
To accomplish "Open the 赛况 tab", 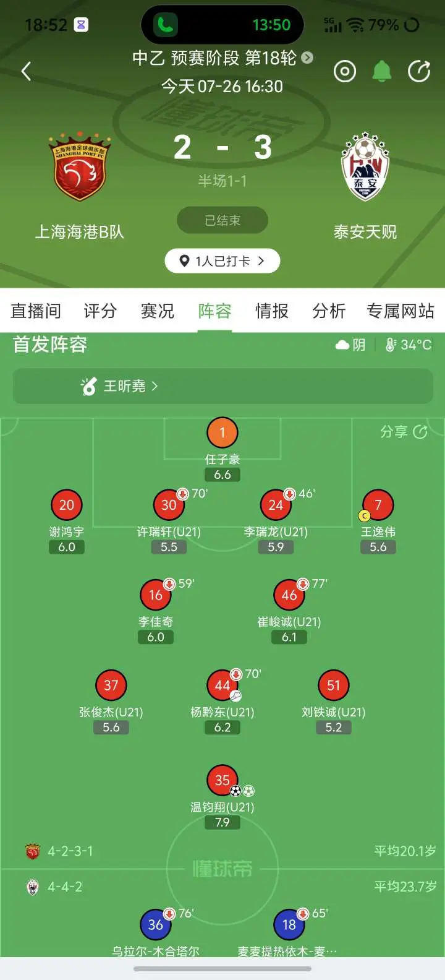I will 158,311.
